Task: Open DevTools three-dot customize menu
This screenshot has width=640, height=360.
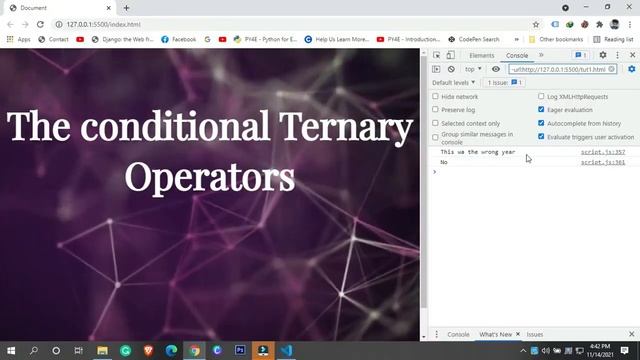Action: (618, 55)
